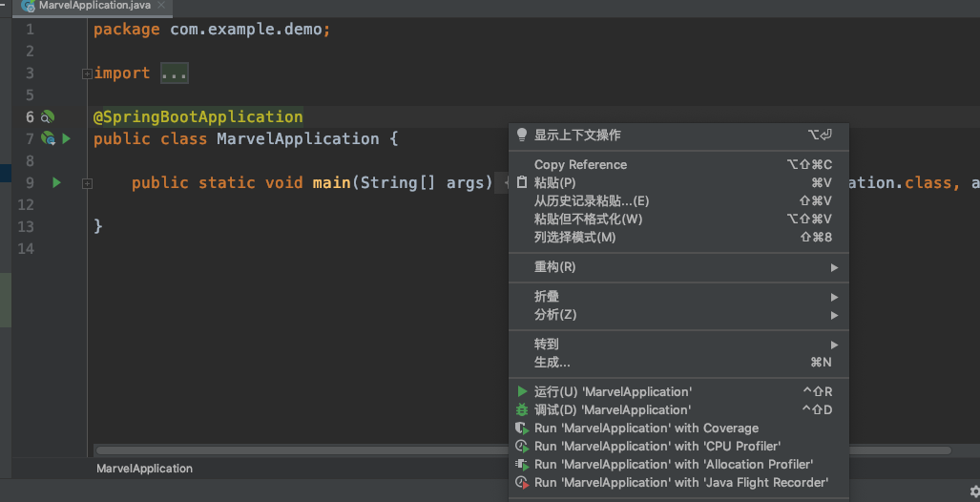Choose 粘贴但不格式化(W) menu entry

click(678, 219)
